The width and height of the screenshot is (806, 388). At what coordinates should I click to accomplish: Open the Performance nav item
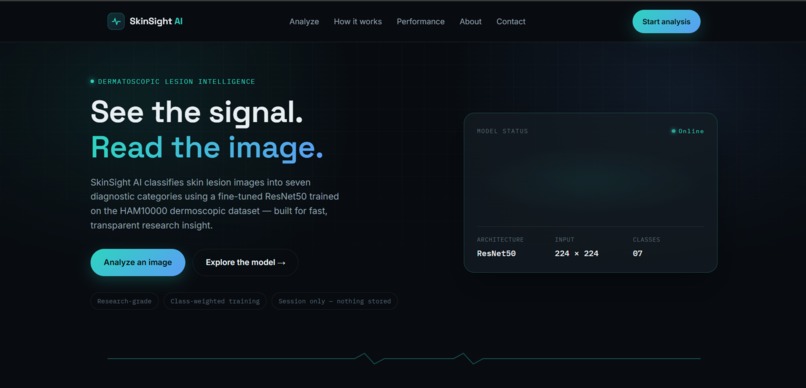(420, 22)
